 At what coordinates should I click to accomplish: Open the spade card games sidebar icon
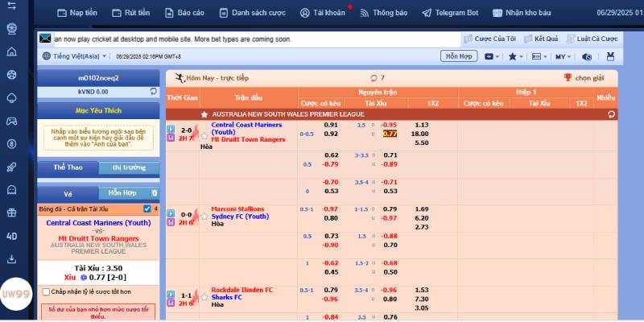pos(12,97)
